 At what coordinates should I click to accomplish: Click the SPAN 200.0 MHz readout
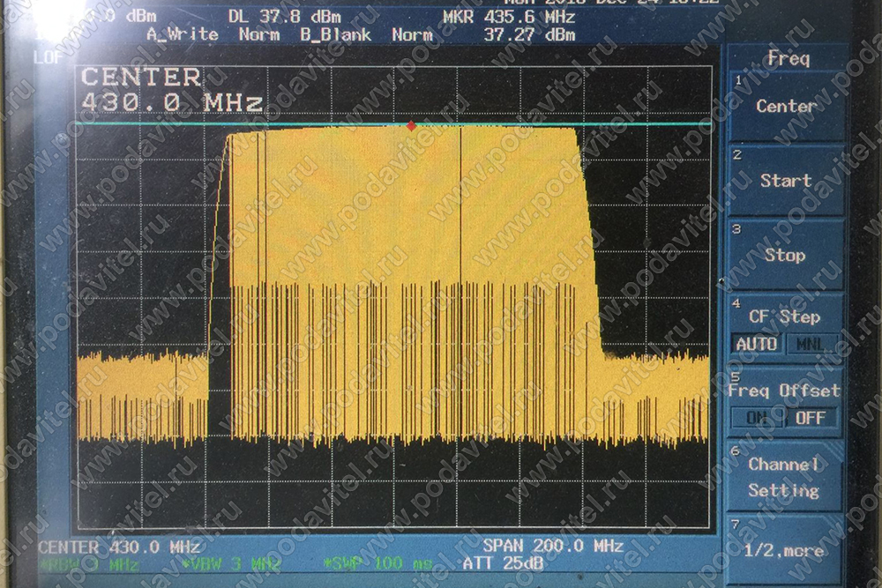coord(553,546)
